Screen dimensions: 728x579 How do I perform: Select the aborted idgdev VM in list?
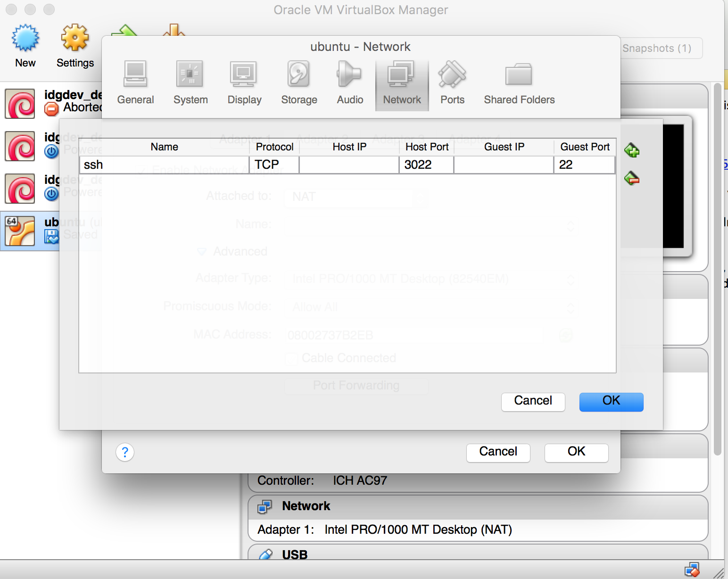pyautogui.click(x=52, y=103)
